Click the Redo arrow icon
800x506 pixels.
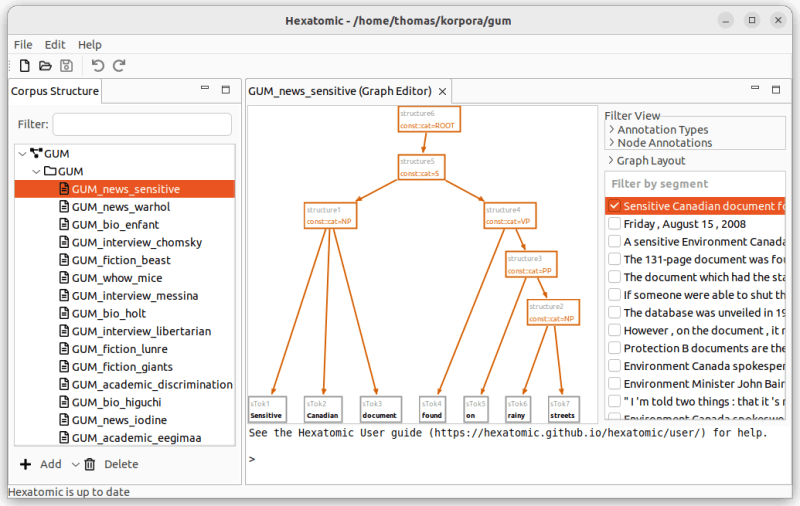pos(119,66)
